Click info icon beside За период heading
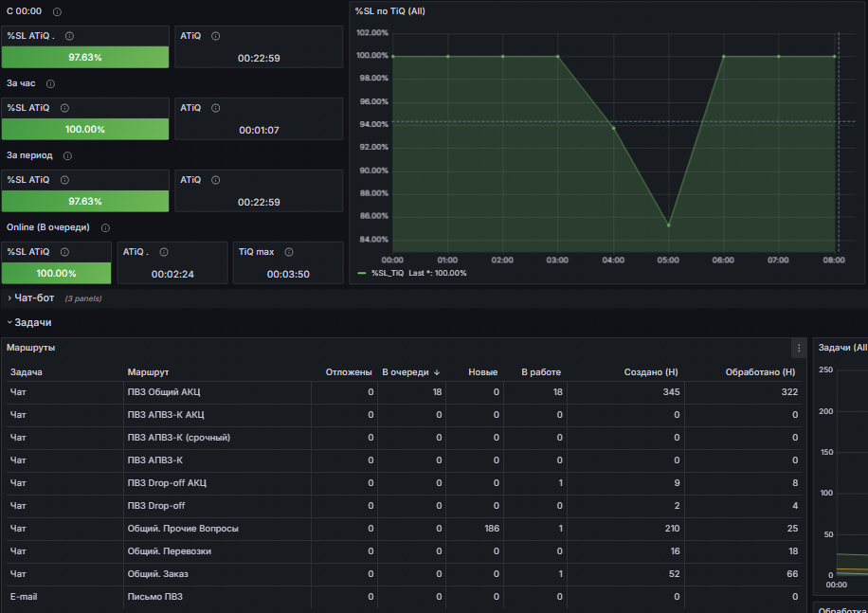The width and height of the screenshot is (868, 613). pos(67,155)
